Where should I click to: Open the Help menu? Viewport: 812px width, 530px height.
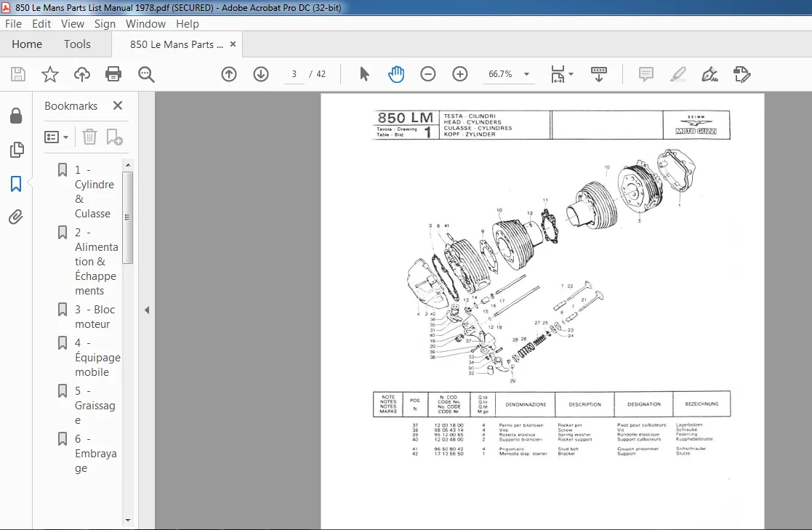pyautogui.click(x=187, y=24)
